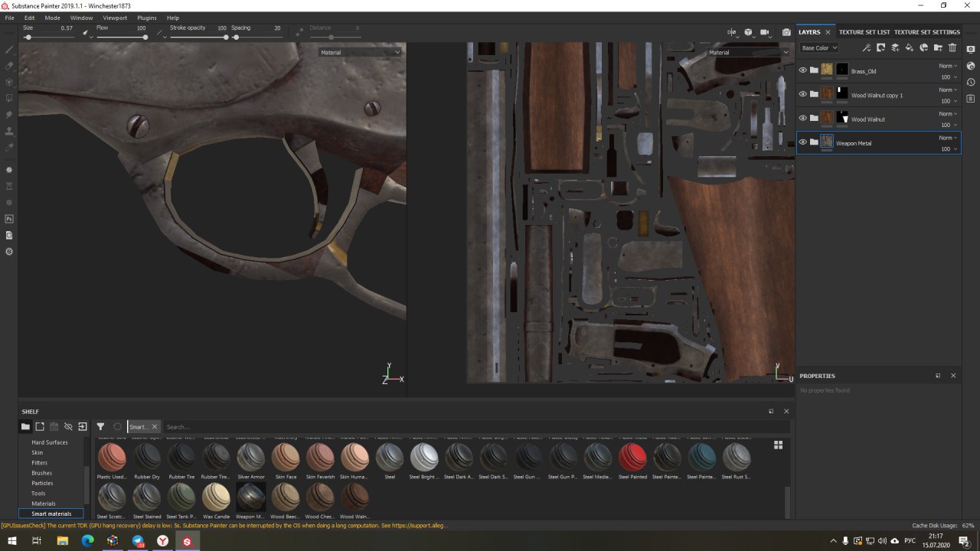Screen dimensions: 980x551
Task: Select the Projection tool
Action: (x=9, y=82)
